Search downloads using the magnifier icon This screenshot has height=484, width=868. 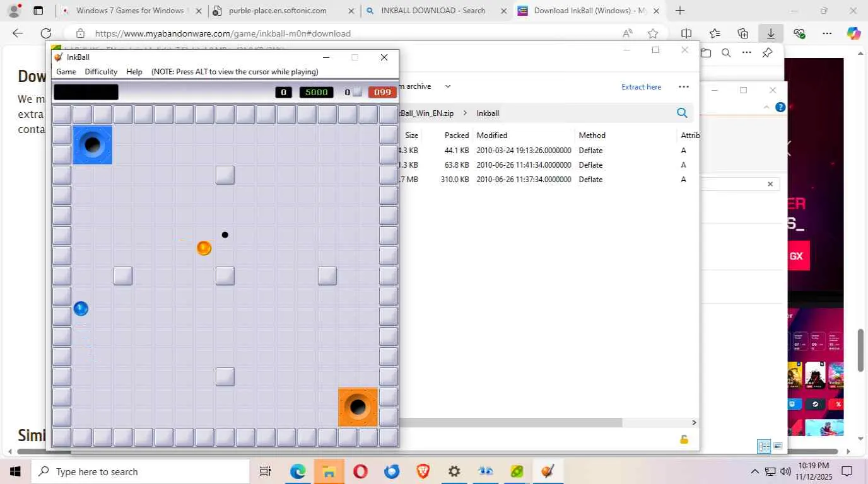[x=726, y=53]
